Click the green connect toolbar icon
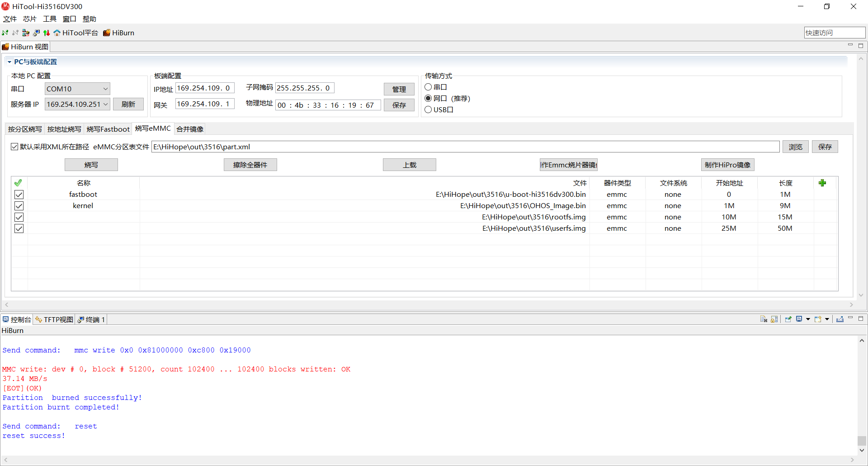868x466 pixels. click(5, 33)
